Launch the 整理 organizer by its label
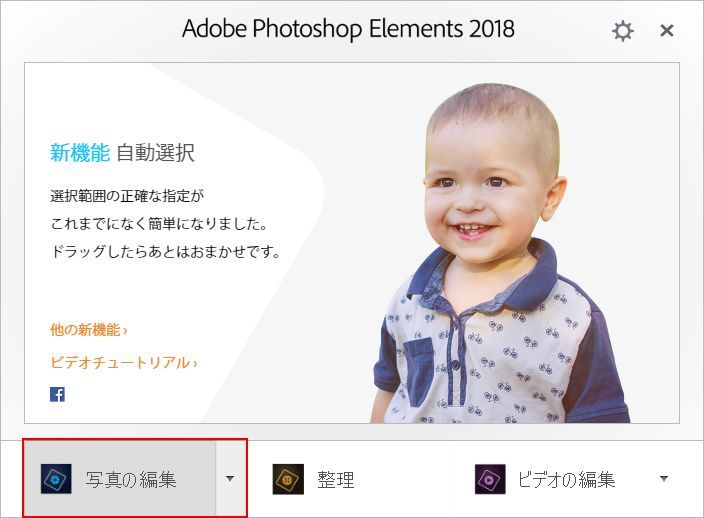 pos(335,479)
